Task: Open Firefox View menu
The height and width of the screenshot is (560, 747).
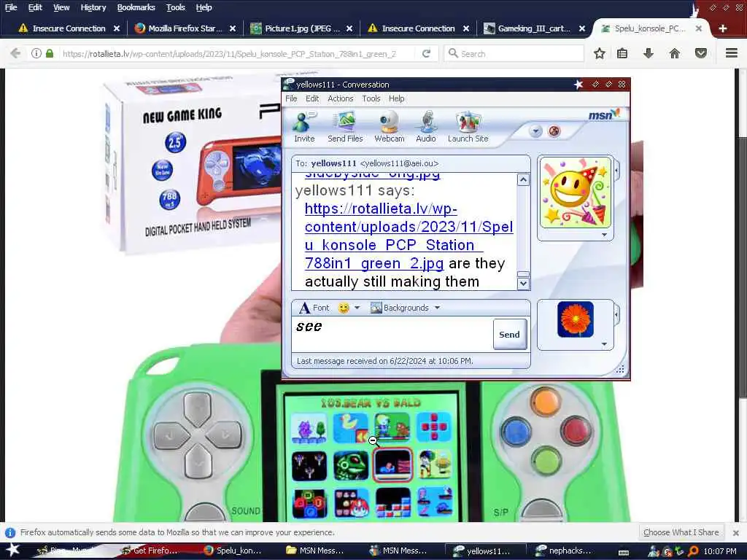Action: coord(61,7)
